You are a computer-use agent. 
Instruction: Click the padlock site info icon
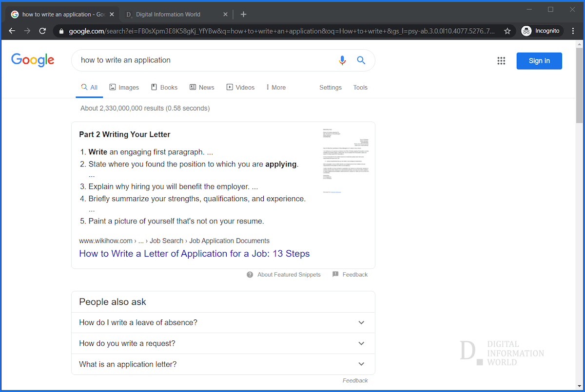click(61, 31)
